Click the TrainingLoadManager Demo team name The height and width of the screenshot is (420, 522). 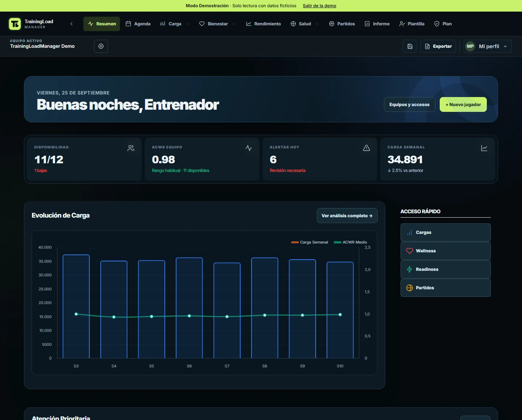[42, 46]
